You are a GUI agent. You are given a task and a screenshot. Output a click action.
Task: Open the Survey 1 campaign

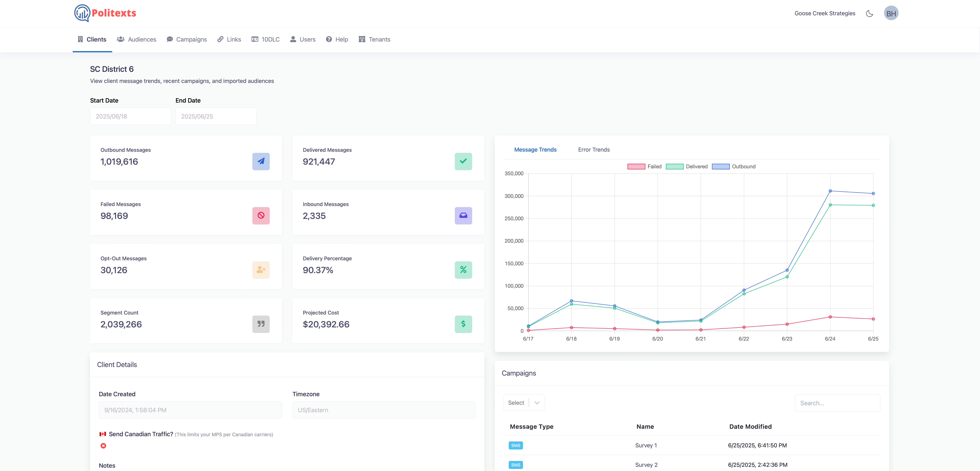(x=646, y=445)
